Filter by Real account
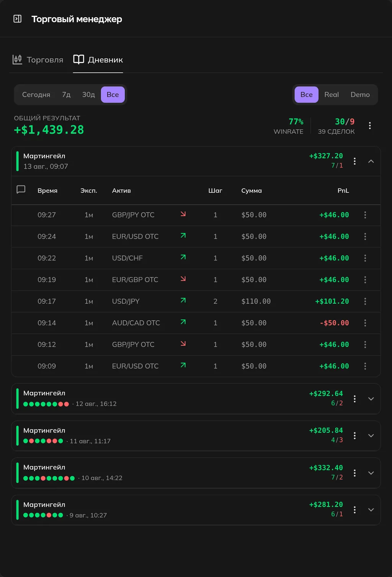Image resolution: width=392 pixels, height=577 pixels. coord(332,95)
